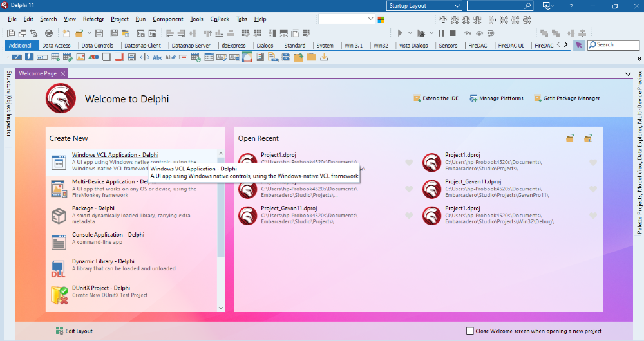Click the globe browser toolbar icon
Image resolution: width=644 pixels, height=341 pixels.
click(49, 33)
